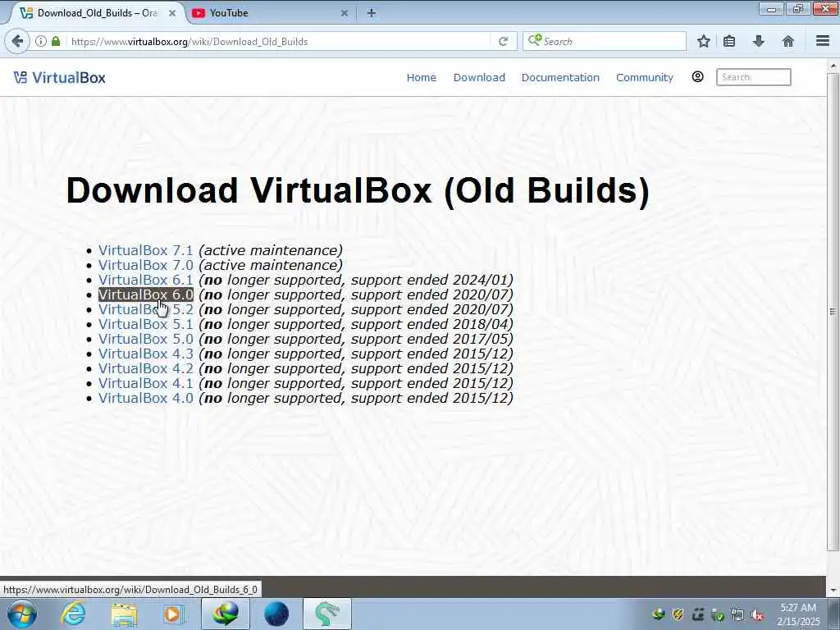Screen dimensions: 840x630
Task: Open Windows Media Player from taskbar
Action: click(173, 614)
